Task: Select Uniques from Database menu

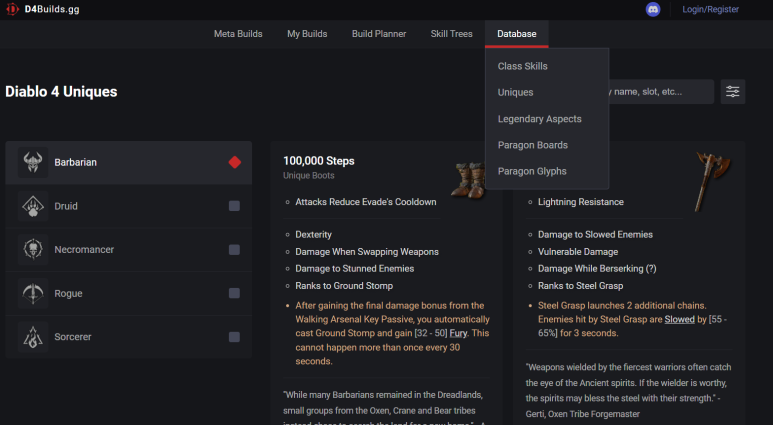Action: 516,92
